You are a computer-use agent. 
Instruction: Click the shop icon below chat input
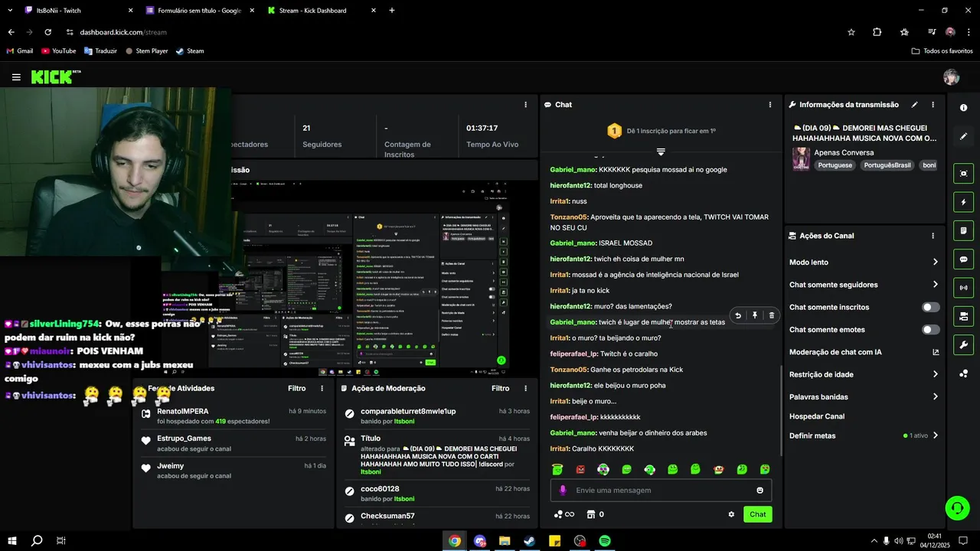(x=590, y=514)
